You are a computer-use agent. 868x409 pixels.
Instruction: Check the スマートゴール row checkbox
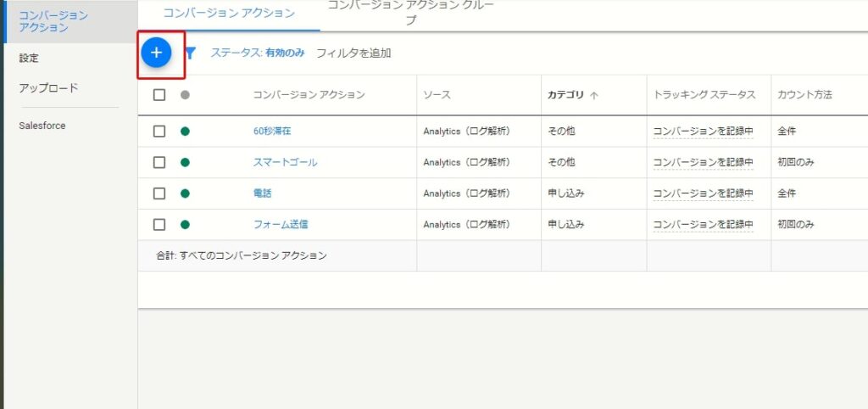tap(159, 162)
